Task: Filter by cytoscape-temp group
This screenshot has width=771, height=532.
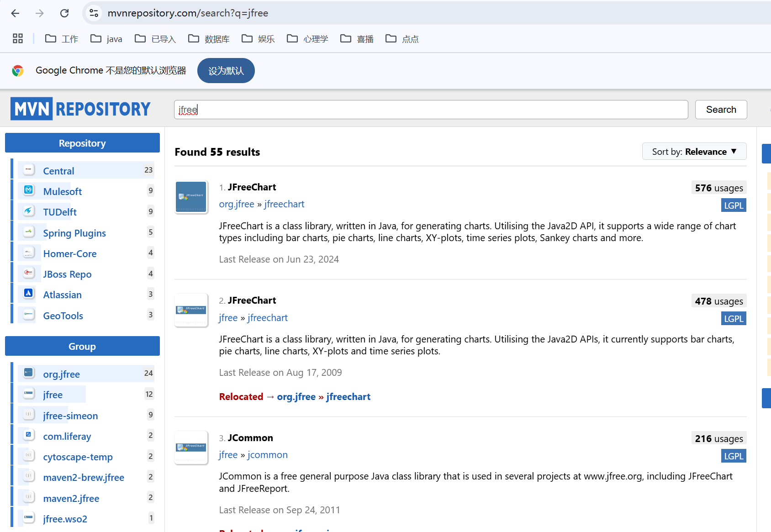Action: point(78,457)
